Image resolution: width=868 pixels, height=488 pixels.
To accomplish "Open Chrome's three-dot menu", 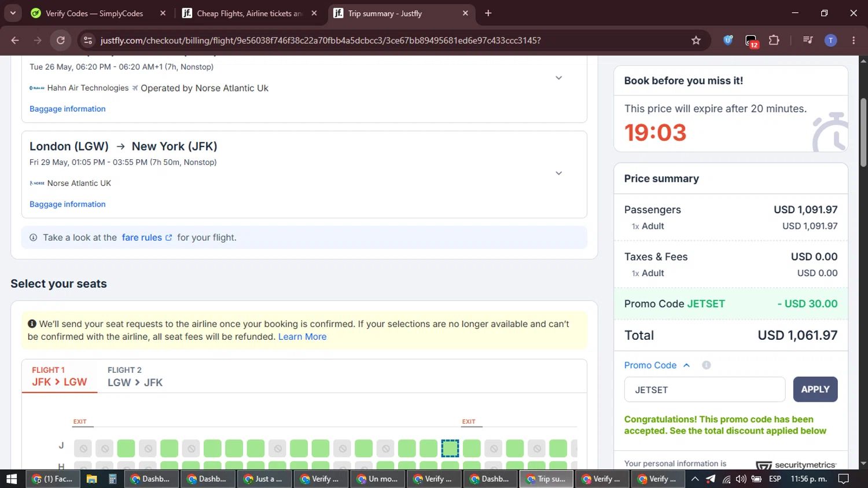I will click(x=854, y=40).
